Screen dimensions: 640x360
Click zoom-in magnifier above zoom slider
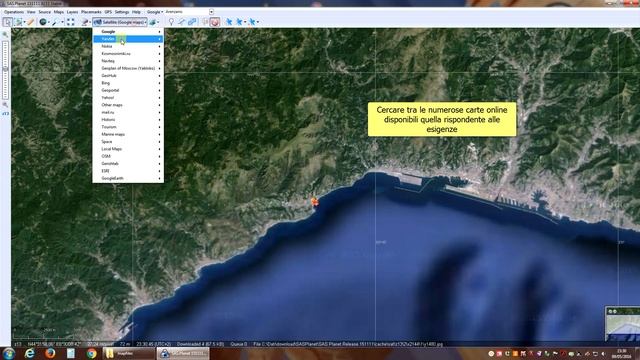5,35
